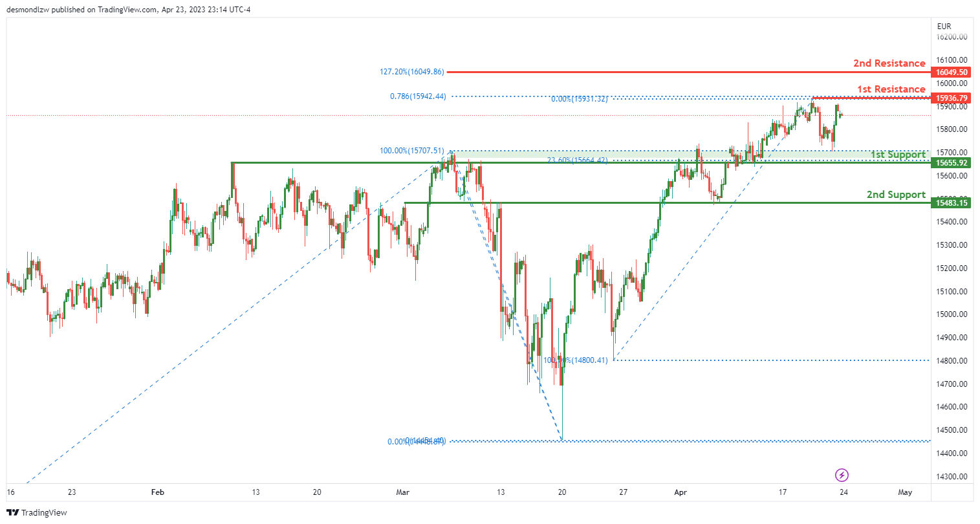Click the 'May' date axis label
The height and width of the screenshot is (524, 980).
click(x=905, y=492)
